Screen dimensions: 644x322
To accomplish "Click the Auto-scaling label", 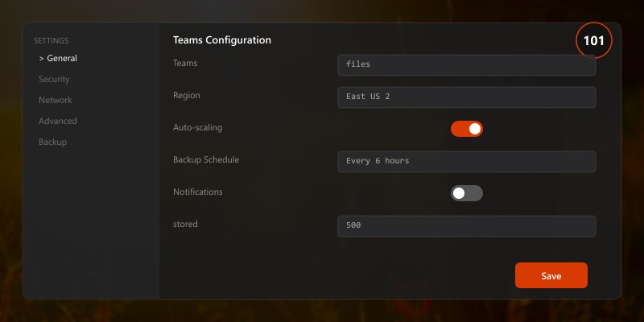I will point(197,128).
